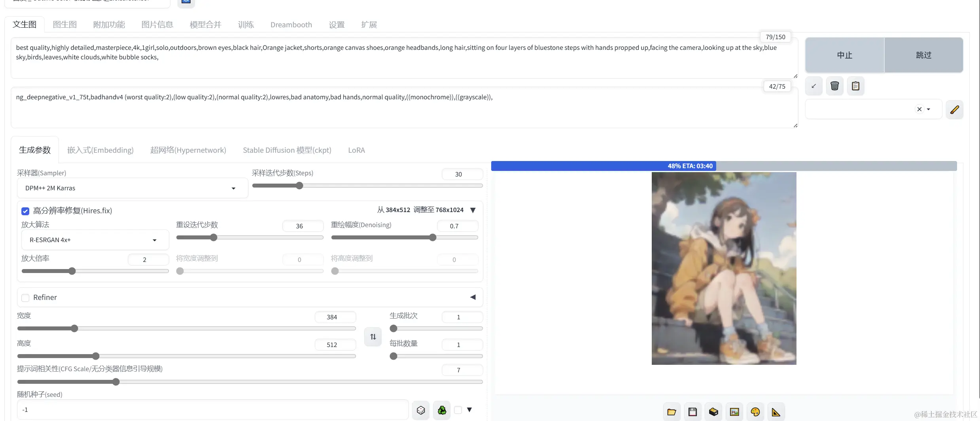Click the 跳过 skip button
Screen dimensions: 980x421
click(924, 55)
